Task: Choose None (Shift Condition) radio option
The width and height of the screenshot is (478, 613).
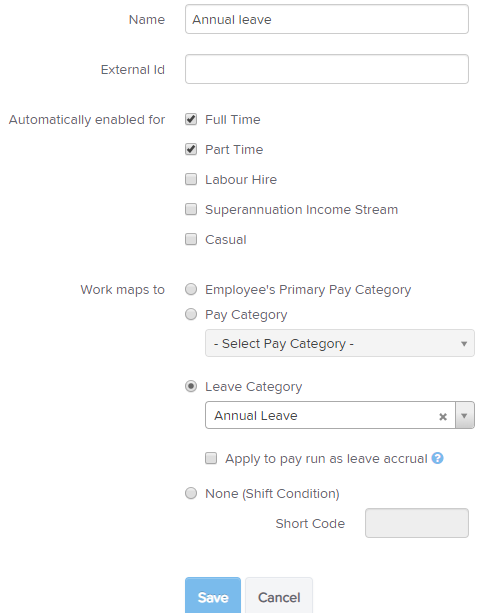Action: pyautogui.click(x=191, y=493)
